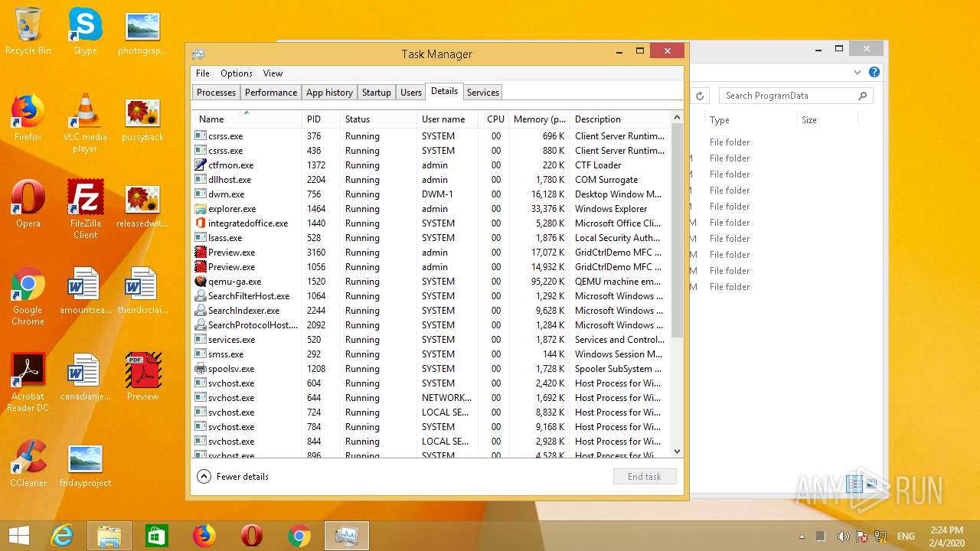Open the View menu in Task Manager
The width and height of the screenshot is (980, 551).
tap(273, 73)
